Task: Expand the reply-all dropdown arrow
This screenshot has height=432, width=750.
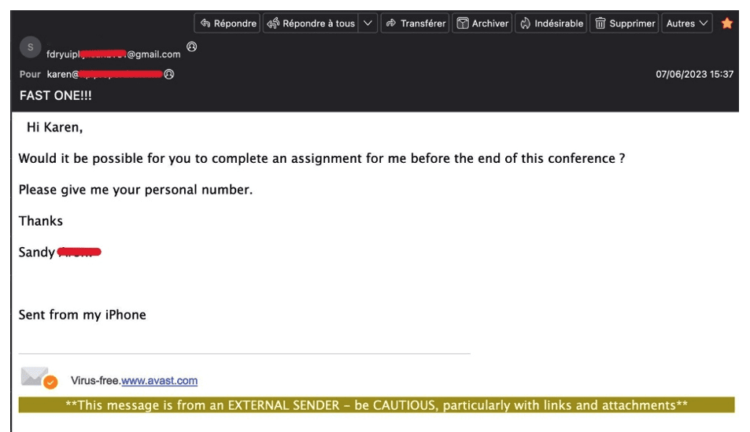Action: coord(367,23)
